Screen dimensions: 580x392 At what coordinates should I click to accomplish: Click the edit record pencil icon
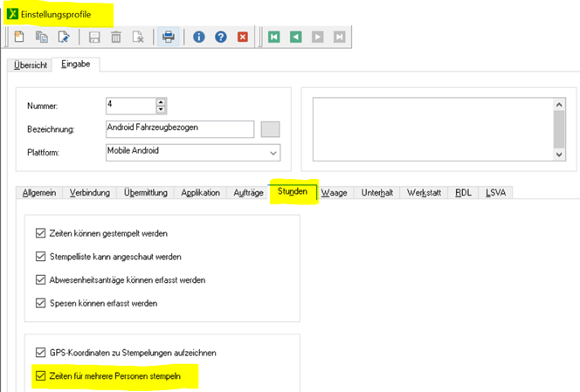[63, 37]
